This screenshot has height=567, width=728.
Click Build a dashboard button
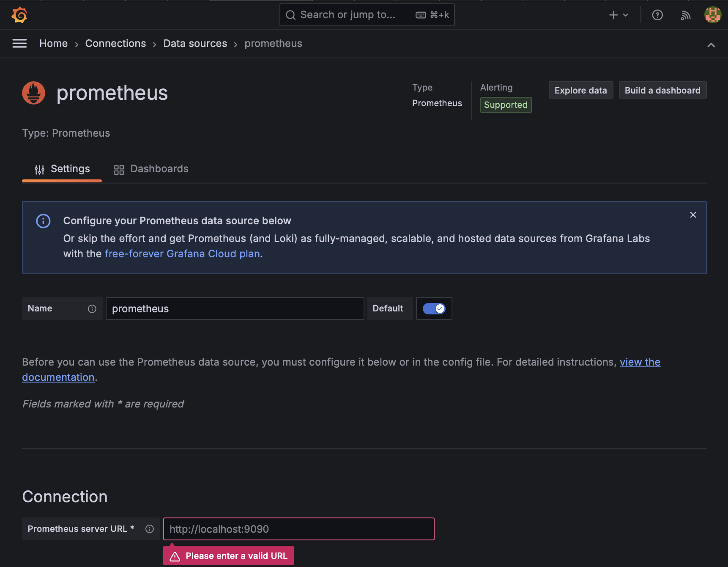662,90
